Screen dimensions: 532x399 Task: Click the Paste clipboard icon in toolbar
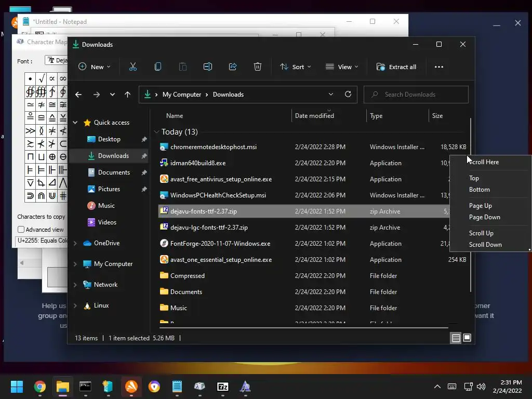click(x=182, y=67)
